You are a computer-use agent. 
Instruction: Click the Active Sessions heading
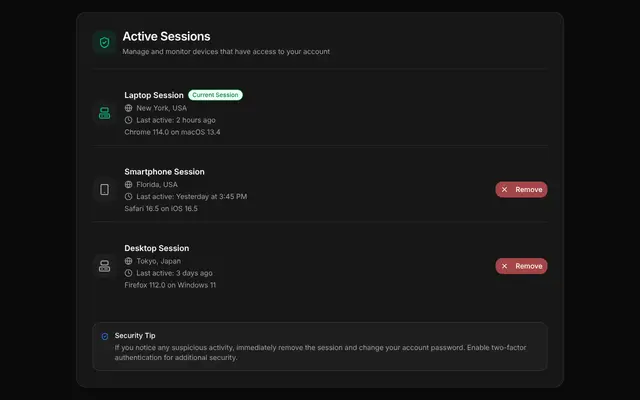167,36
